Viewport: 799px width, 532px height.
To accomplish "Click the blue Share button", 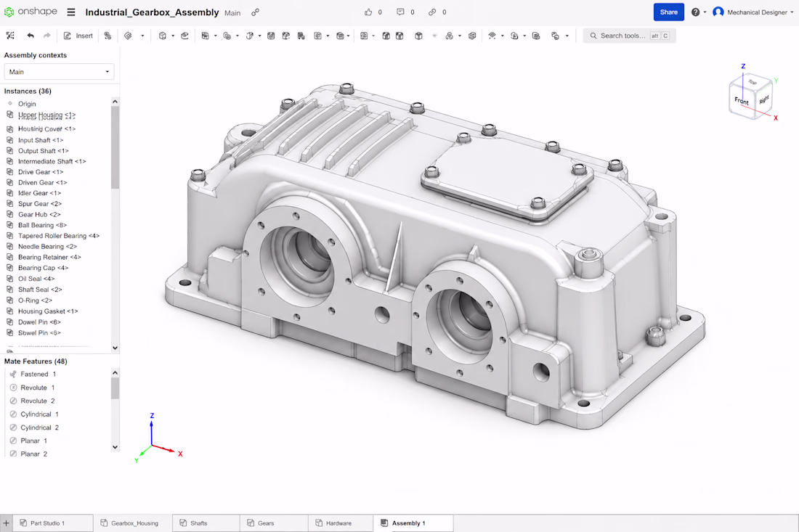I will click(668, 12).
